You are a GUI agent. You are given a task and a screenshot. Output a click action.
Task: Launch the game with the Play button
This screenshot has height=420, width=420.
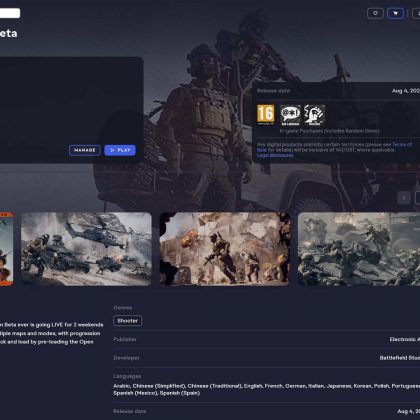[x=120, y=150]
